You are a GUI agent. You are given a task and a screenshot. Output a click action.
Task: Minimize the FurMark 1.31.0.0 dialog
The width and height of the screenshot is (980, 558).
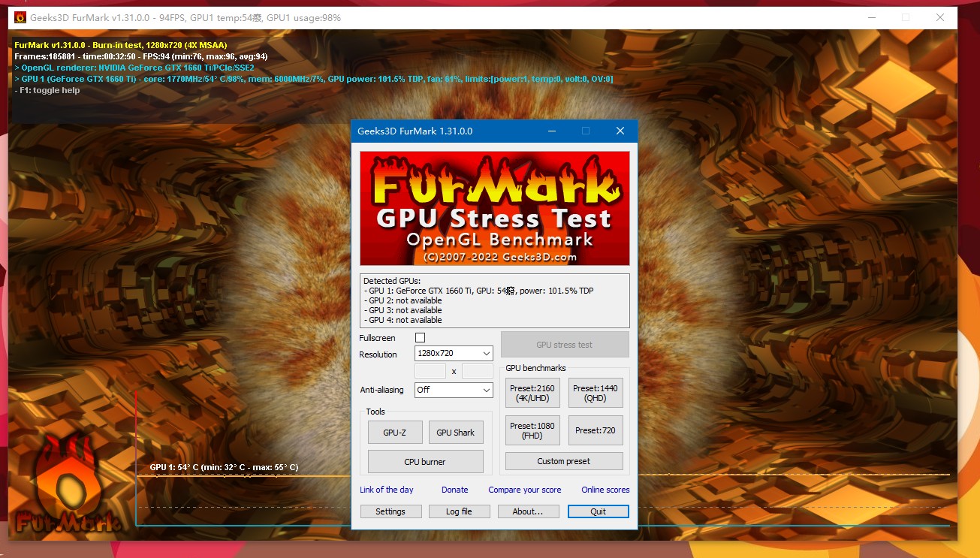pos(552,131)
